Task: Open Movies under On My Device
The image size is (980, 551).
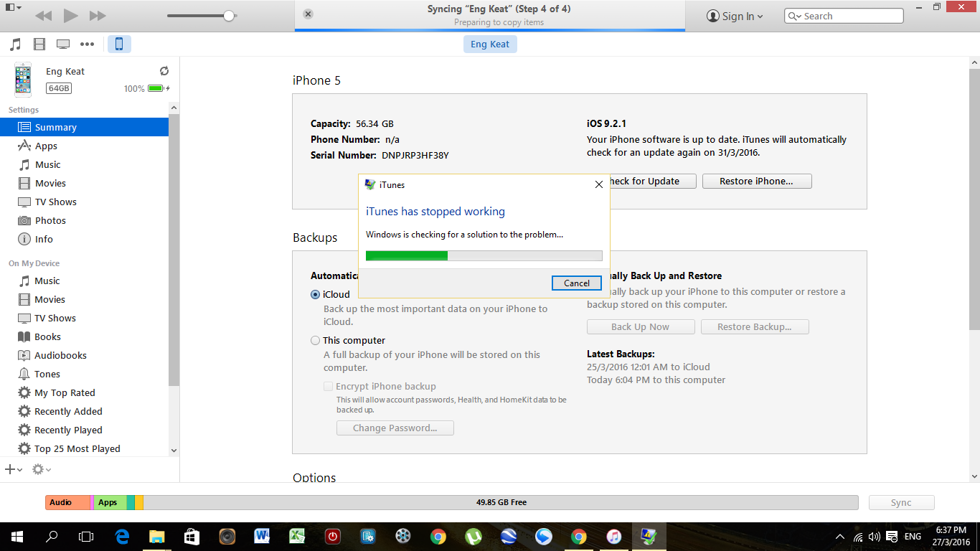Action: pos(85,299)
